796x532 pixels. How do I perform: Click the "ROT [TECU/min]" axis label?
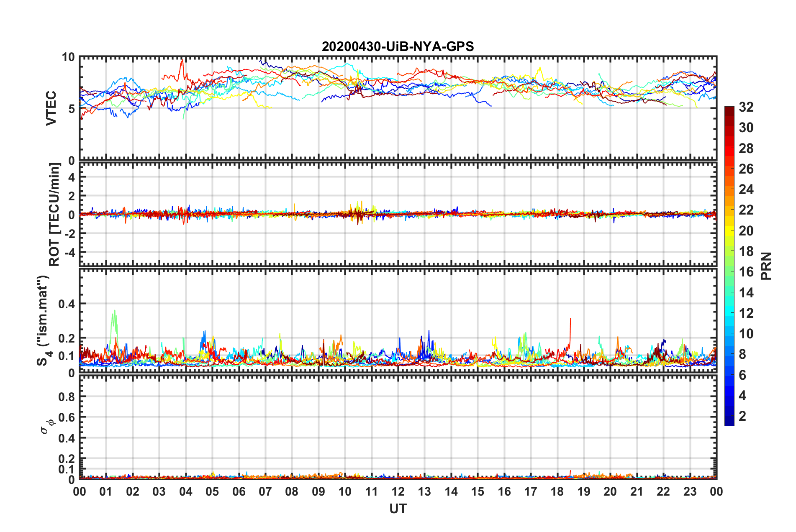pos(54,215)
